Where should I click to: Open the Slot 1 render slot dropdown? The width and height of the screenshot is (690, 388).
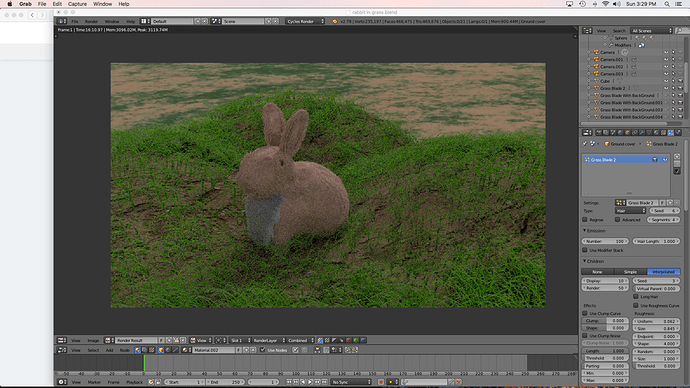tap(240, 340)
